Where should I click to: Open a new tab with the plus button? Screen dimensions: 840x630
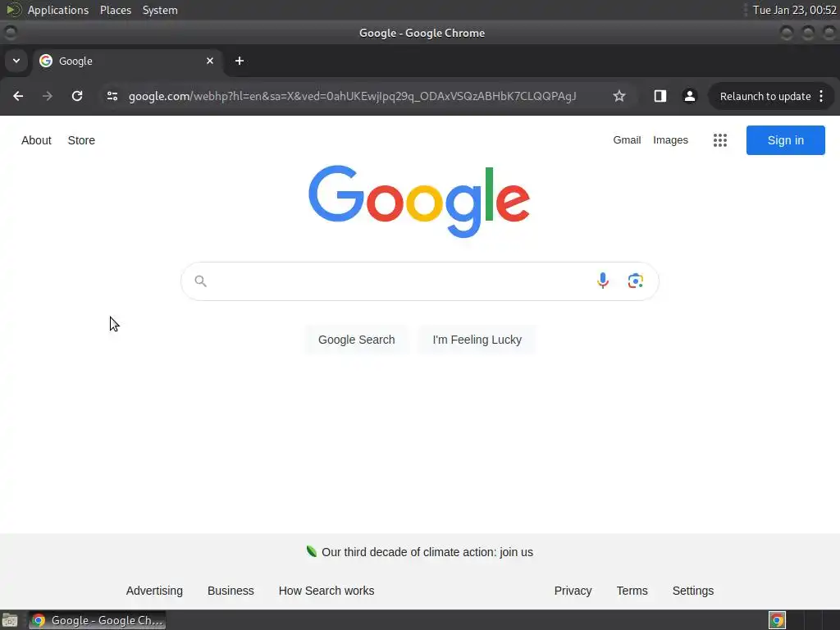[240, 61]
